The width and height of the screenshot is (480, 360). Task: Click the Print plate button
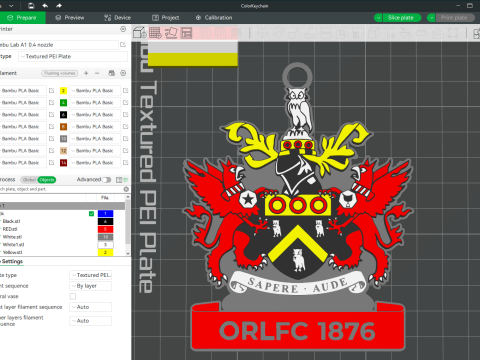(455, 18)
